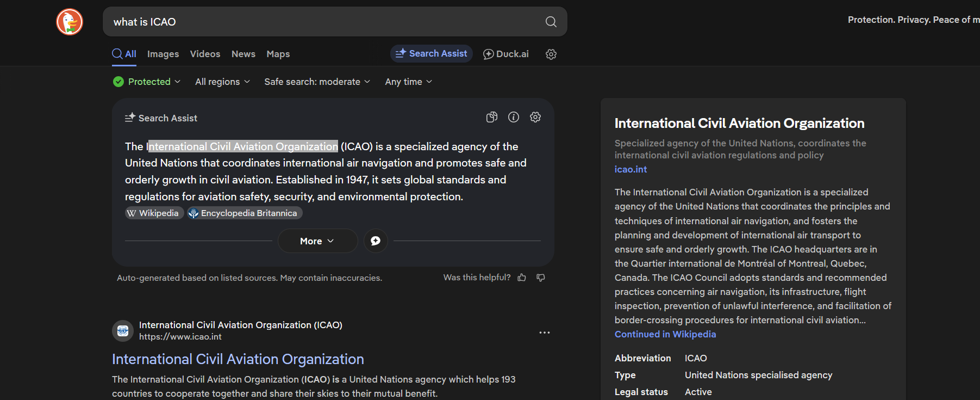The width and height of the screenshot is (980, 400).
Task: Switch to the Images tab
Action: point(163,54)
